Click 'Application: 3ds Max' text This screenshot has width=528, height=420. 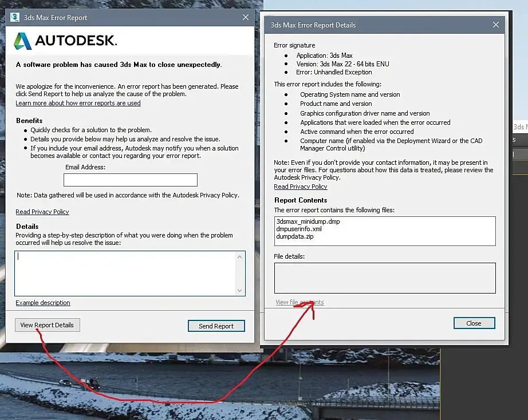click(324, 56)
